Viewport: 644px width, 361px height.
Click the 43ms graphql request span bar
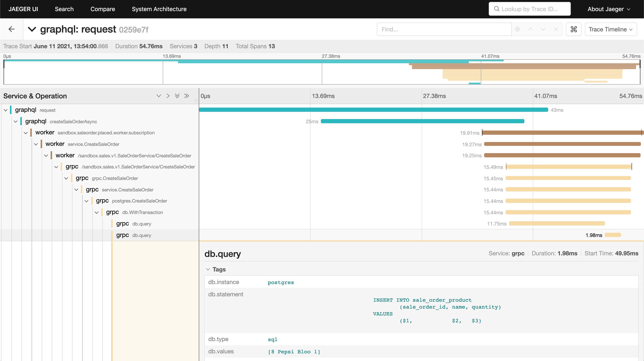(x=374, y=110)
